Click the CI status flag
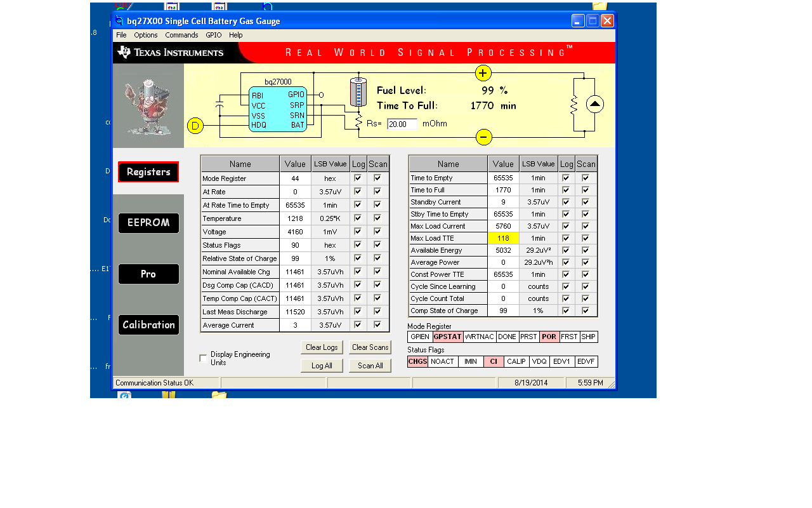812x508 pixels. 494,362
